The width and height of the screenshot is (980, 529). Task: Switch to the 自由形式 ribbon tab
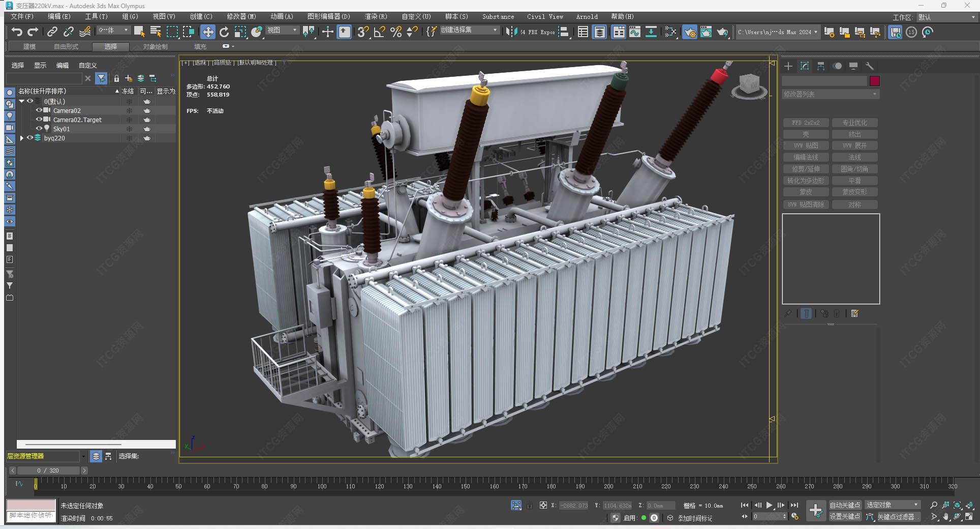coord(66,46)
